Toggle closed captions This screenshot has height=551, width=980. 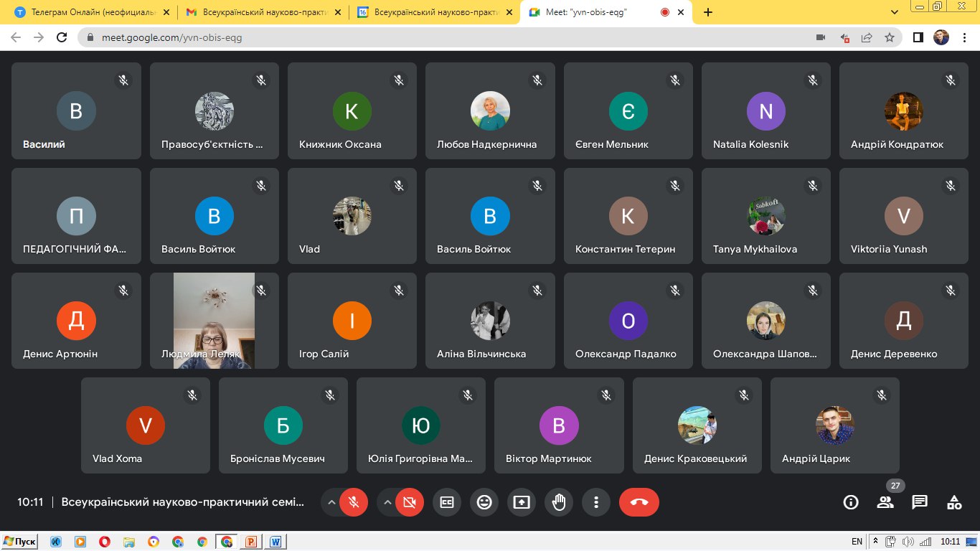pos(447,502)
